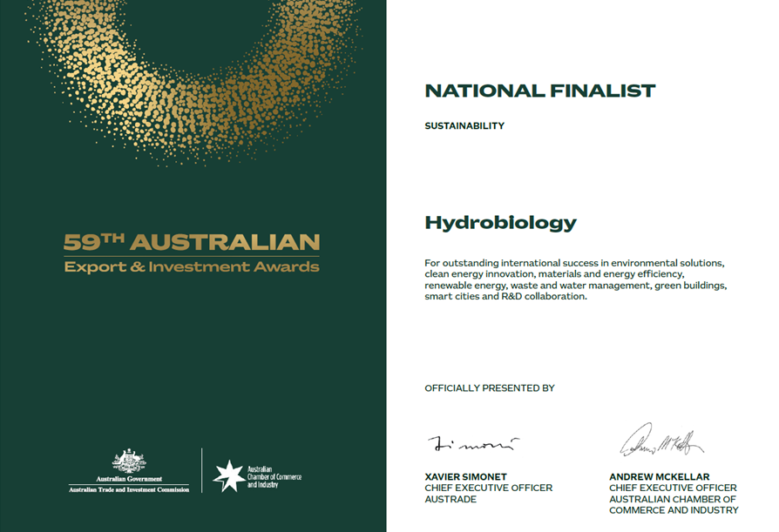Click the Hydroblology recipient name
Screen dimensions: 779x532
pos(498,222)
